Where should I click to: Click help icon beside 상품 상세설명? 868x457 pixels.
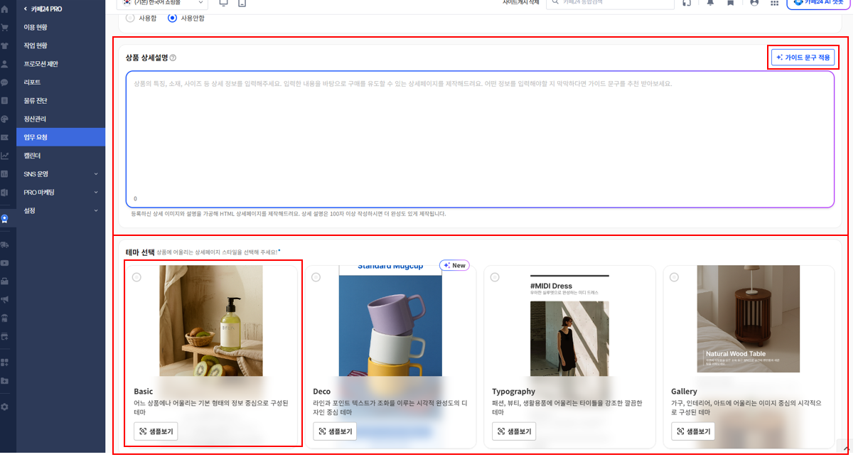(173, 58)
